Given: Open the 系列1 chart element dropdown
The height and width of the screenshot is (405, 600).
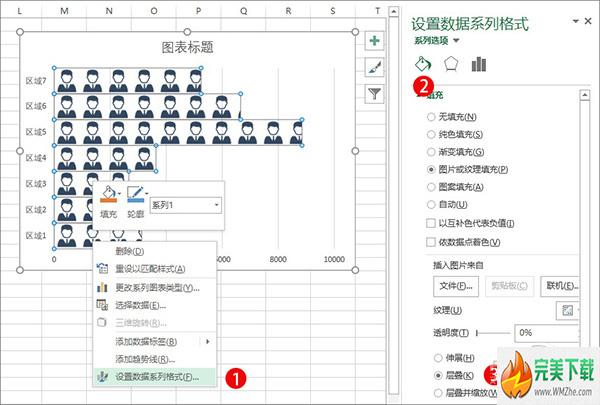Looking at the screenshot, I should tap(217, 205).
